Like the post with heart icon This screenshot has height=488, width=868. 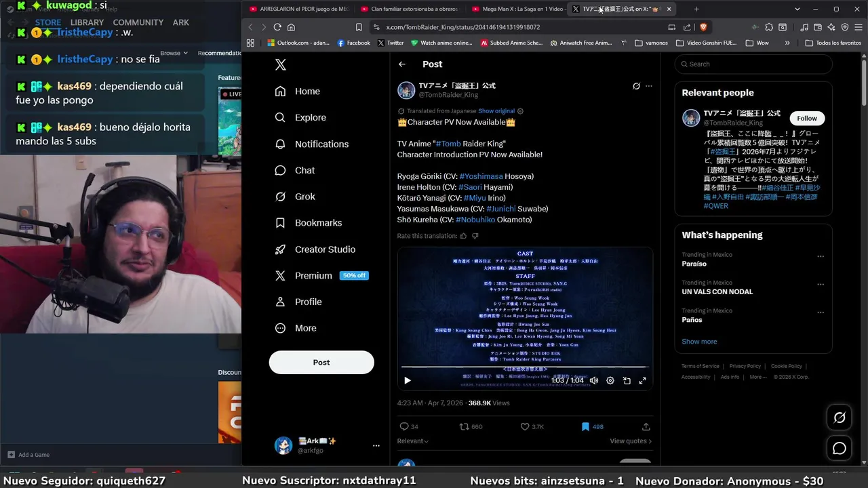(525, 426)
